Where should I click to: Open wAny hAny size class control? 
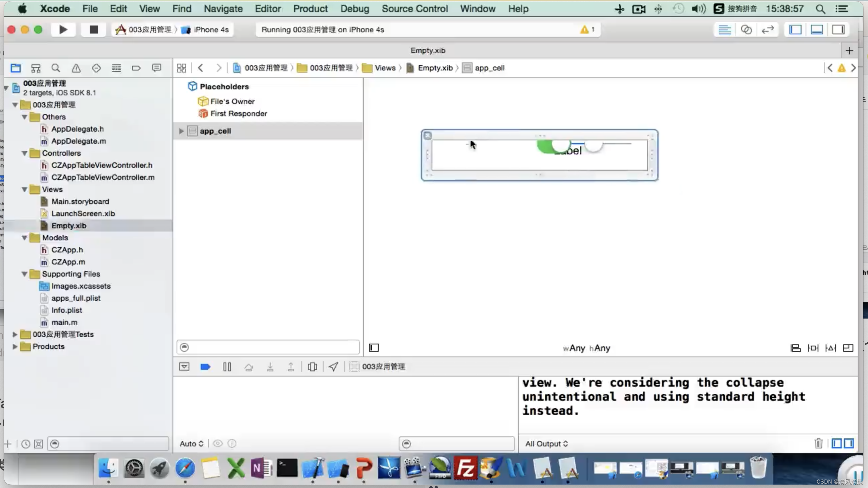click(x=587, y=348)
